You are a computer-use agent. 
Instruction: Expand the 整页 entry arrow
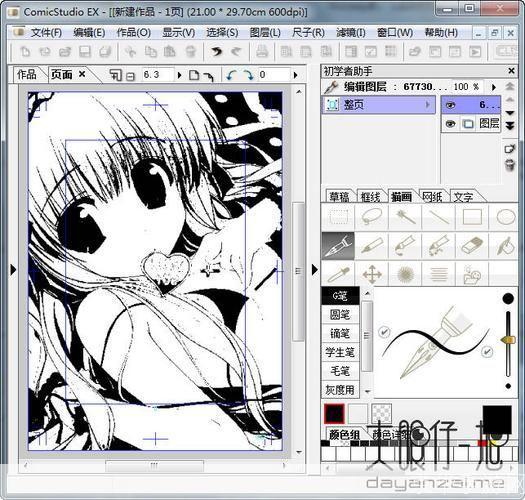427,105
